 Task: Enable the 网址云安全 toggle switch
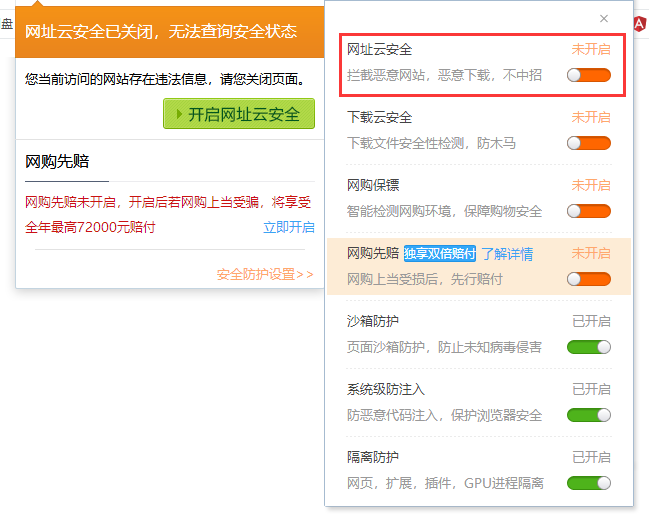pos(588,75)
